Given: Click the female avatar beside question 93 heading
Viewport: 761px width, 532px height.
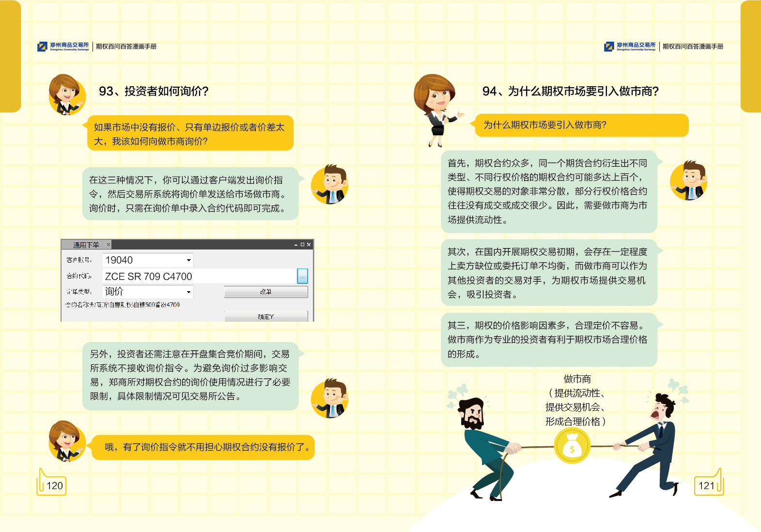Looking at the screenshot, I should point(66,94).
